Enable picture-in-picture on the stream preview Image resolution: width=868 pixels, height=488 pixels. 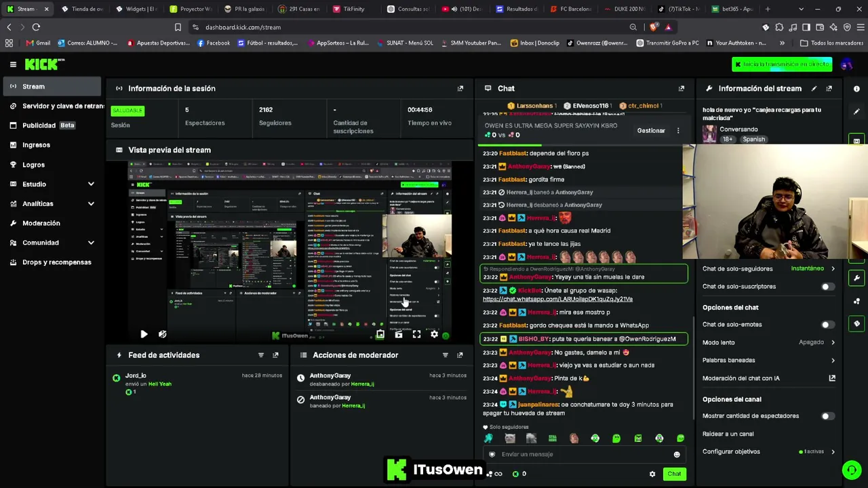380,334
